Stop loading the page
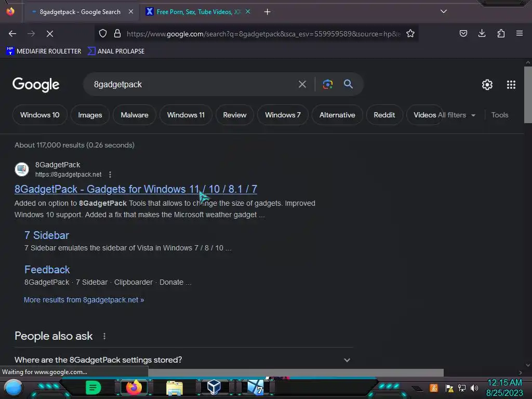Screen dimensions: 532x399 click(49, 34)
